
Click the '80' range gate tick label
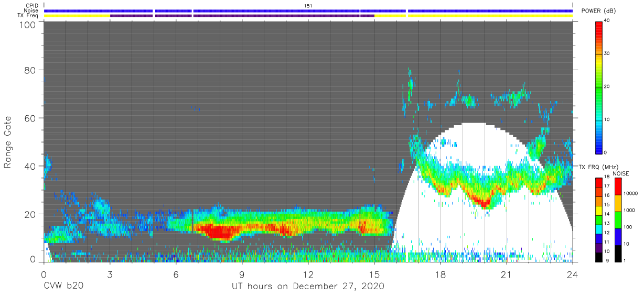tap(30, 70)
